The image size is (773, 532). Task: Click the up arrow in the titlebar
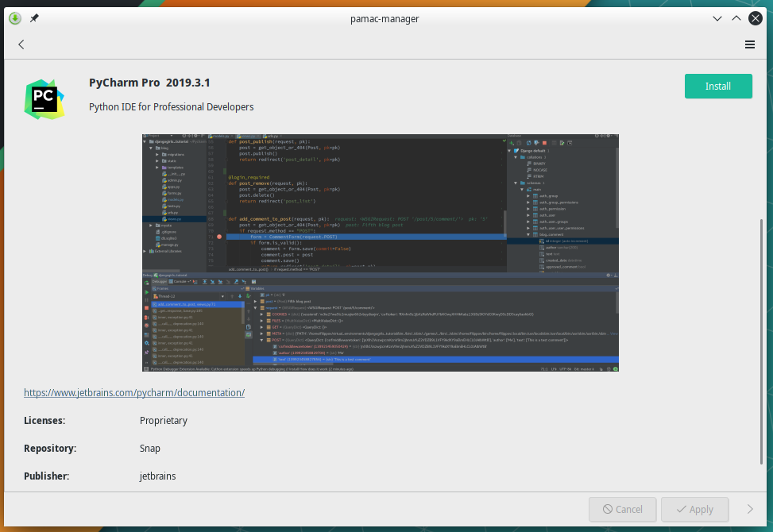click(736, 17)
